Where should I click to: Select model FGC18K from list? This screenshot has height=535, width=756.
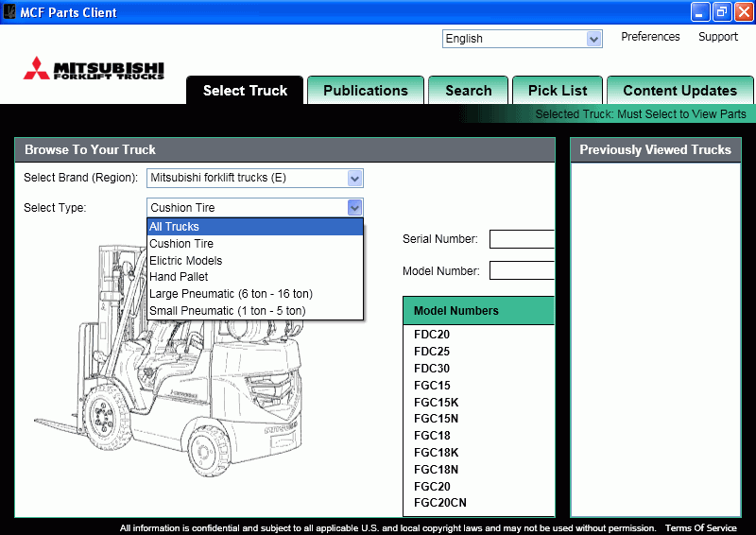click(436, 453)
